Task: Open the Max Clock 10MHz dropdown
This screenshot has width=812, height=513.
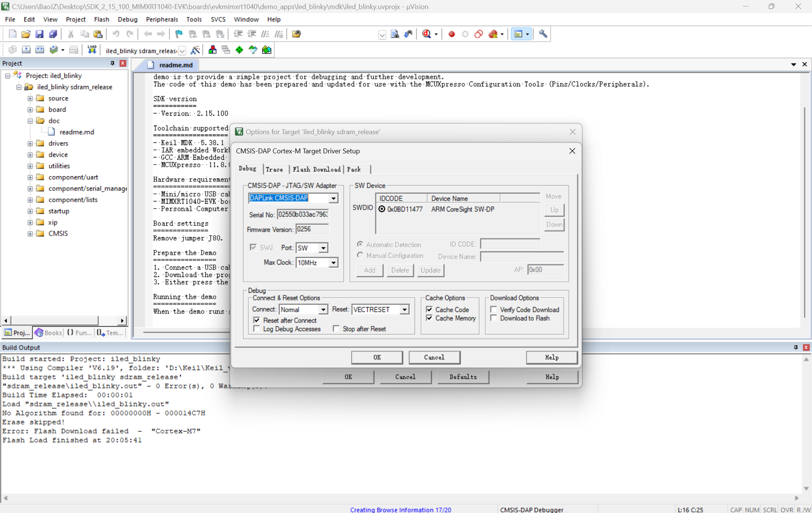Action: (333, 263)
